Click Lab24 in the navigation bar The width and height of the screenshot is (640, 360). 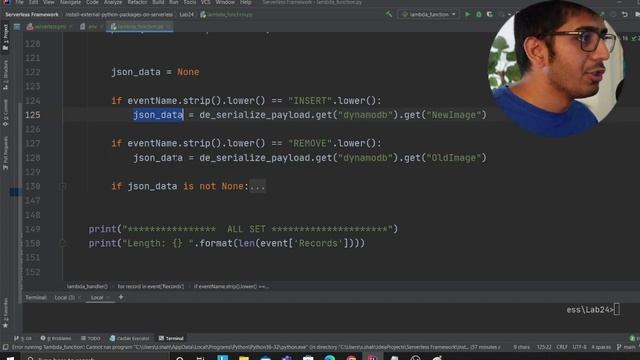(x=187, y=14)
